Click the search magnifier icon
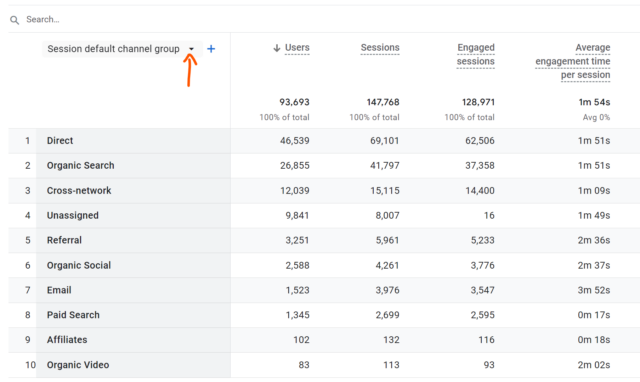This screenshot has width=640, height=382. click(x=14, y=20)
